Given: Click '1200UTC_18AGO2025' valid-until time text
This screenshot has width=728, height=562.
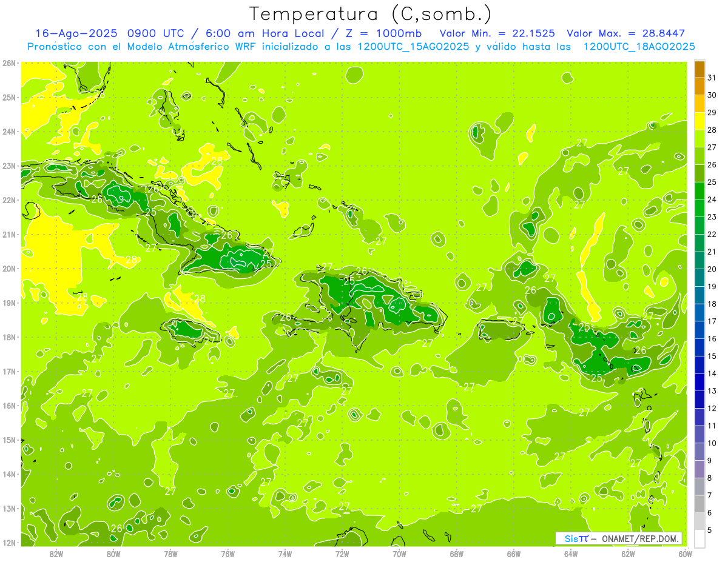Looking at the screenshot, I should [639, 47].
